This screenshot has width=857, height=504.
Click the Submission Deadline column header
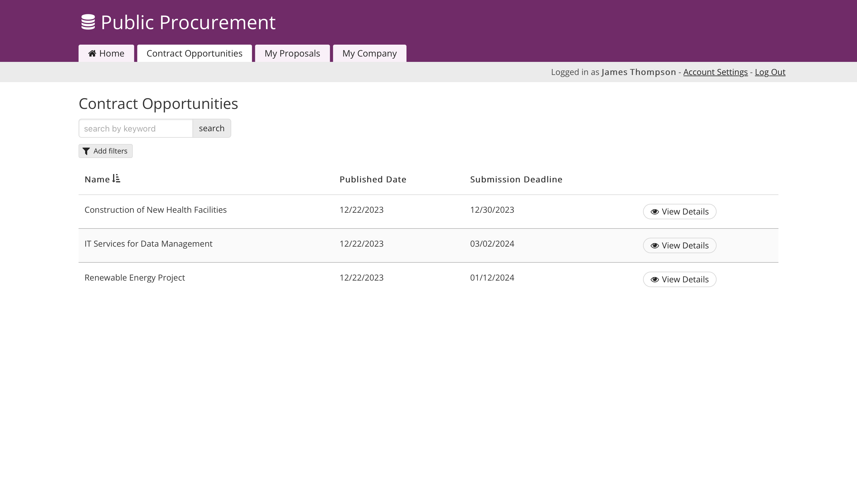point(516,180)
